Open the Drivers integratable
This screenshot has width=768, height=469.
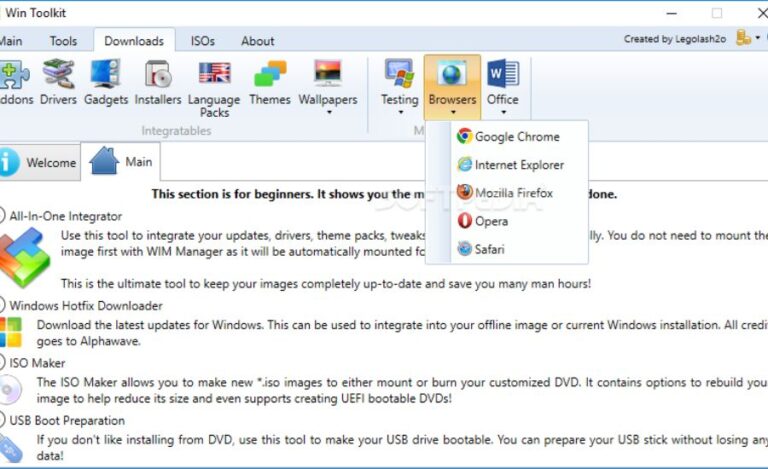[x=58, y=82]
